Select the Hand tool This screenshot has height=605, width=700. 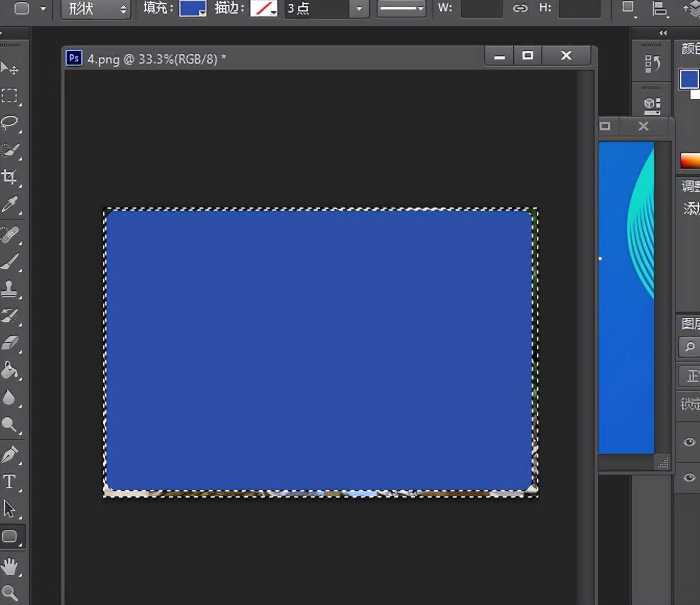tap(9, 566)
